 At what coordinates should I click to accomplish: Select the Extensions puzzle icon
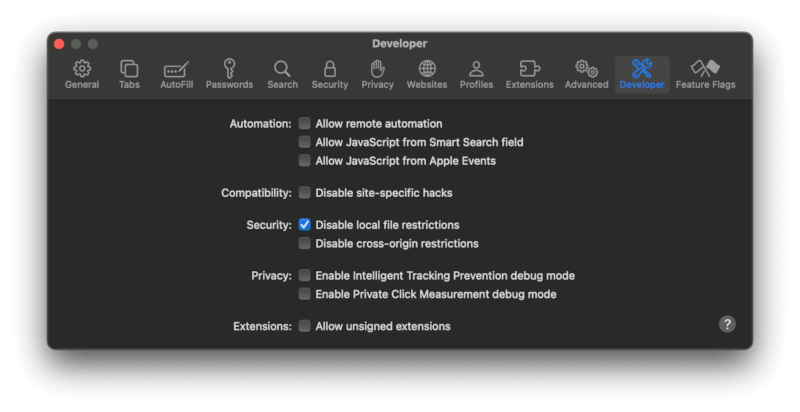[x=529, y=69]
